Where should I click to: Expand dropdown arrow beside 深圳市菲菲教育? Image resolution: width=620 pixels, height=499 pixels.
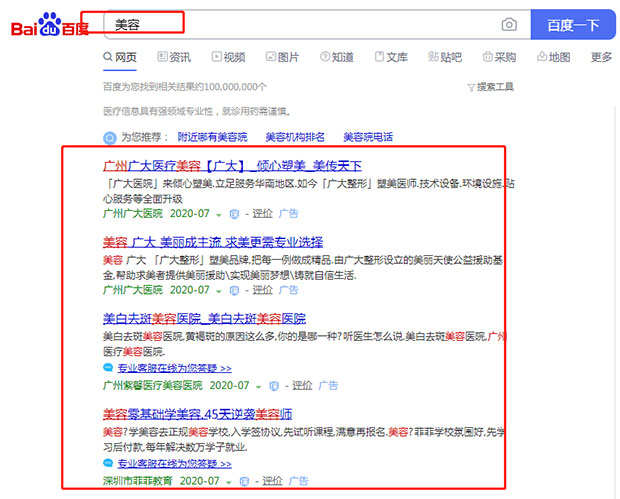point(229,482)
